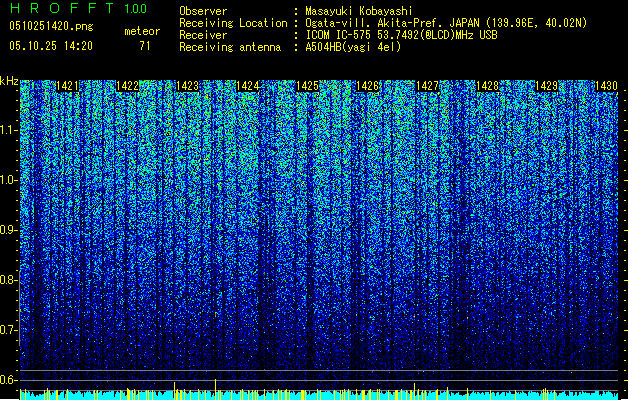Screen dimensions: 629x400
Task: Click the 0.9 frequency axis label
Action: click(x=9, y=230)
